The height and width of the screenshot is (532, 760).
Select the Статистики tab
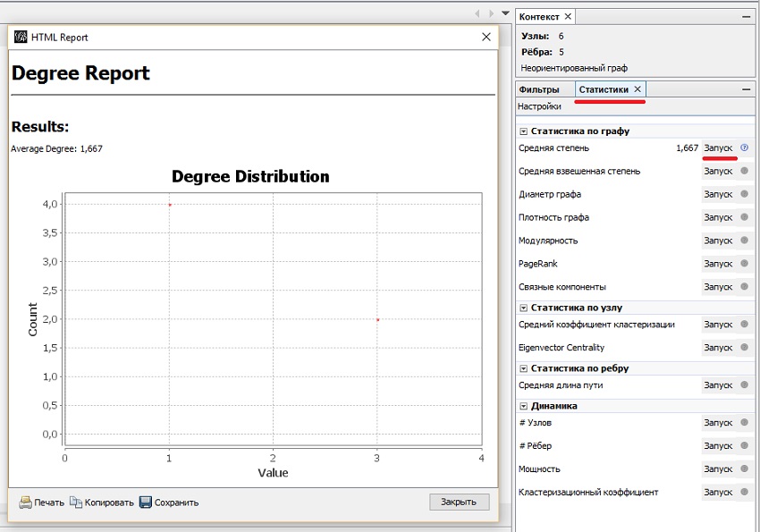click(x=604, y=89)
